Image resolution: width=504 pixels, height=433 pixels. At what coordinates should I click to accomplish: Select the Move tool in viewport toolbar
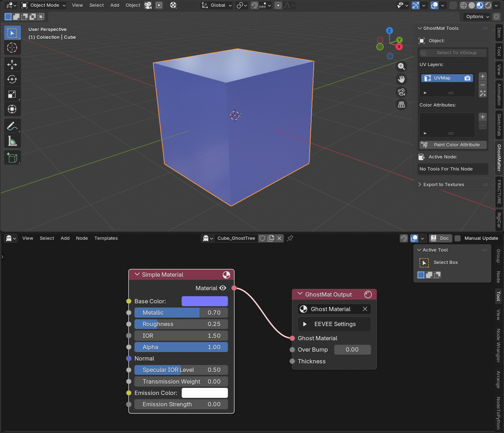pos(12,64)
